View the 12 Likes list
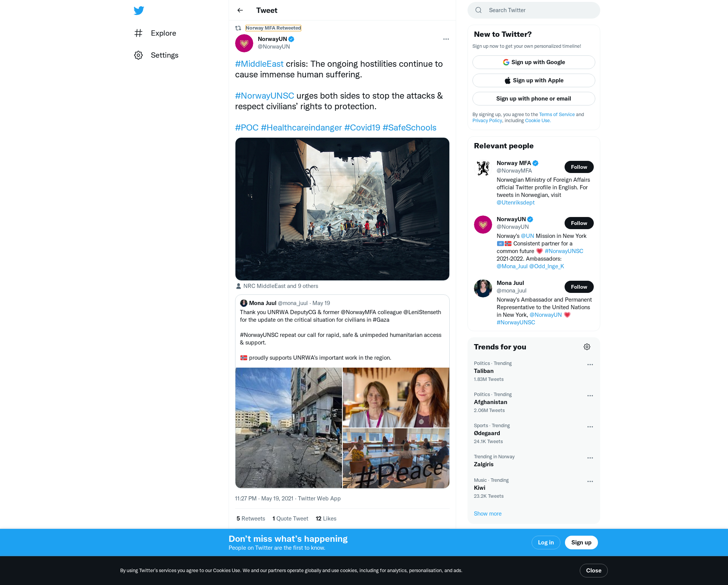The height and width of the screenshot is (585, 728). (326, 519)
